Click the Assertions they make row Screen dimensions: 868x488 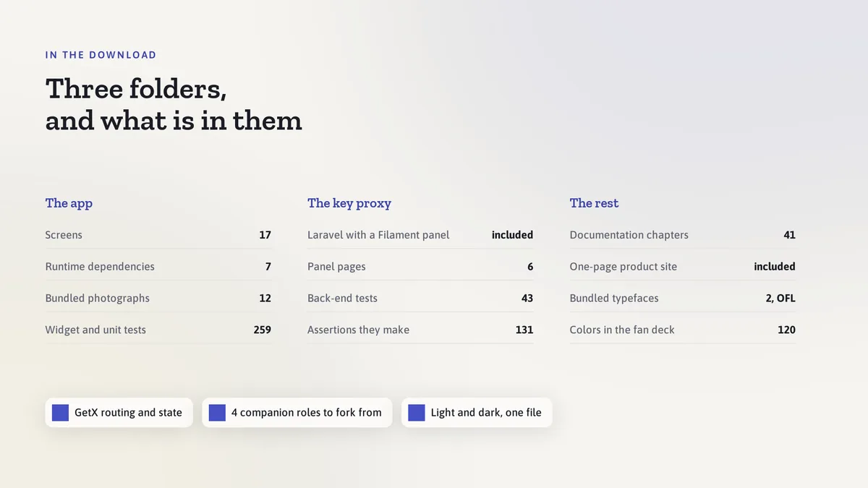(420, 330)
